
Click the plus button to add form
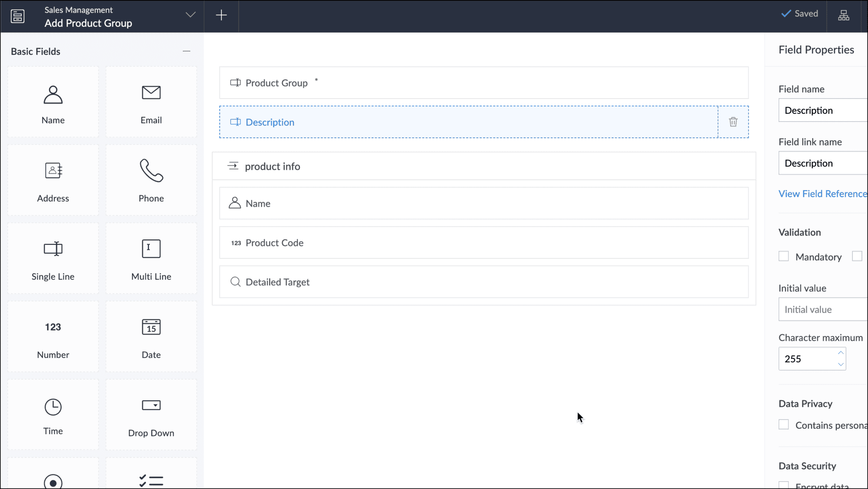221,15
